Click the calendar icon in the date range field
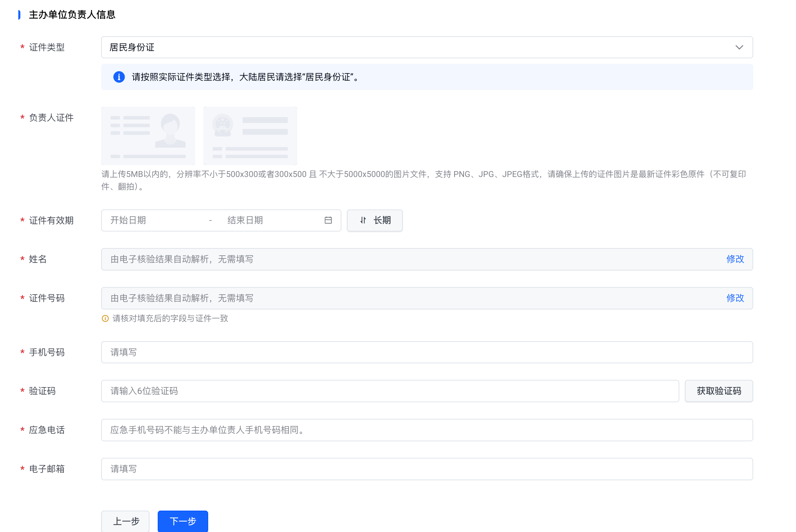Viewport: 796px width, 532px height. pos(328,220)
